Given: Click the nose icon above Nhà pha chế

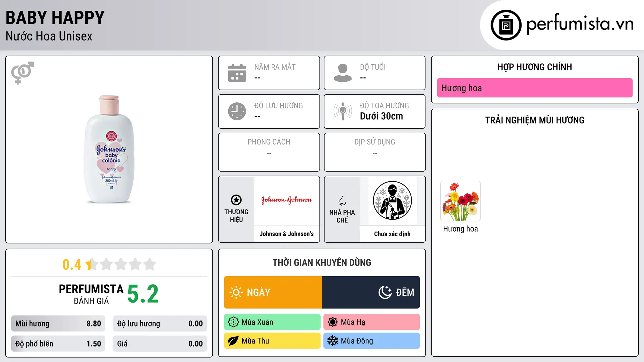Looking at the screenshot, I should coord(342,200).
